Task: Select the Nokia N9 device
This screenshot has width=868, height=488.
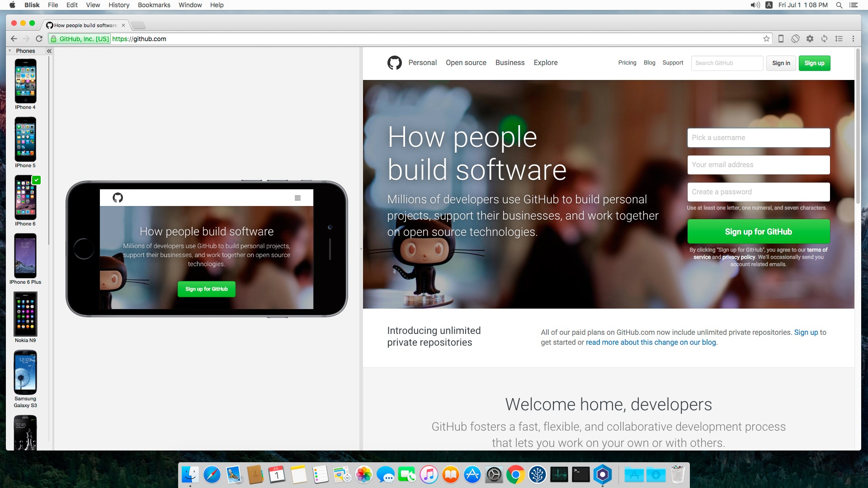Action: pyautogui.click(x=25, y=314)
